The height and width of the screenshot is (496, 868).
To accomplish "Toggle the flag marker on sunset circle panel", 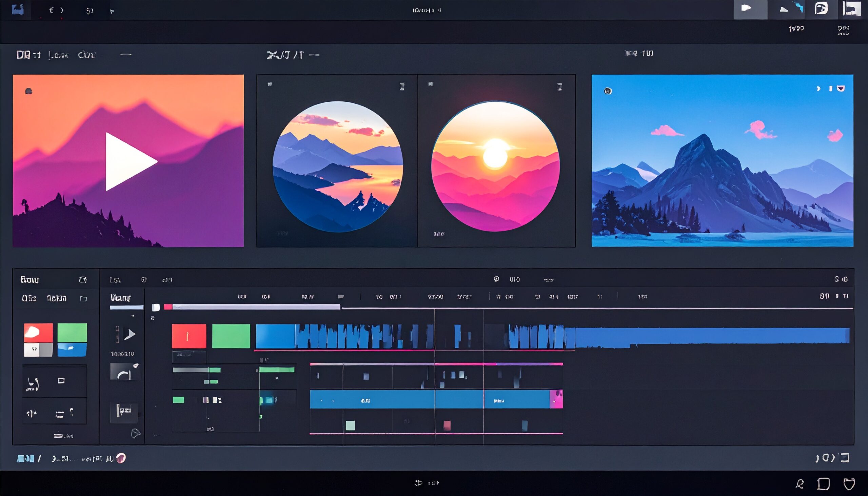I will coord(431,84).
